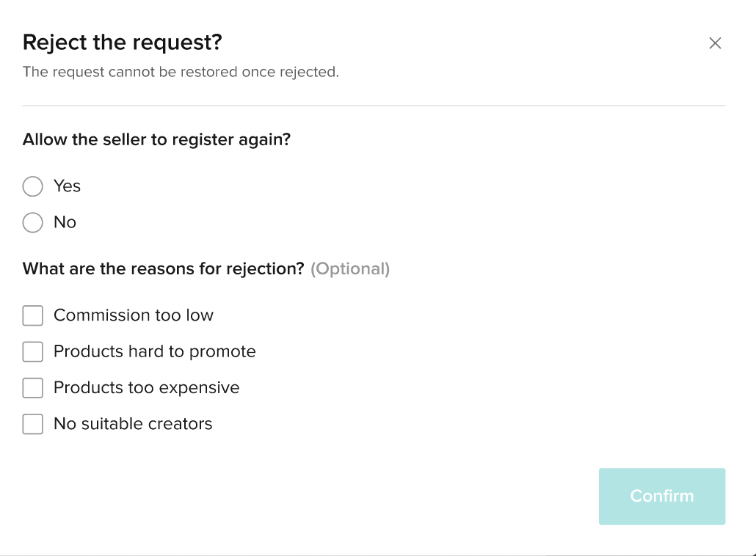756x556 pixels.
Task: Choose the No radio button
Action: tap(33, 222)
